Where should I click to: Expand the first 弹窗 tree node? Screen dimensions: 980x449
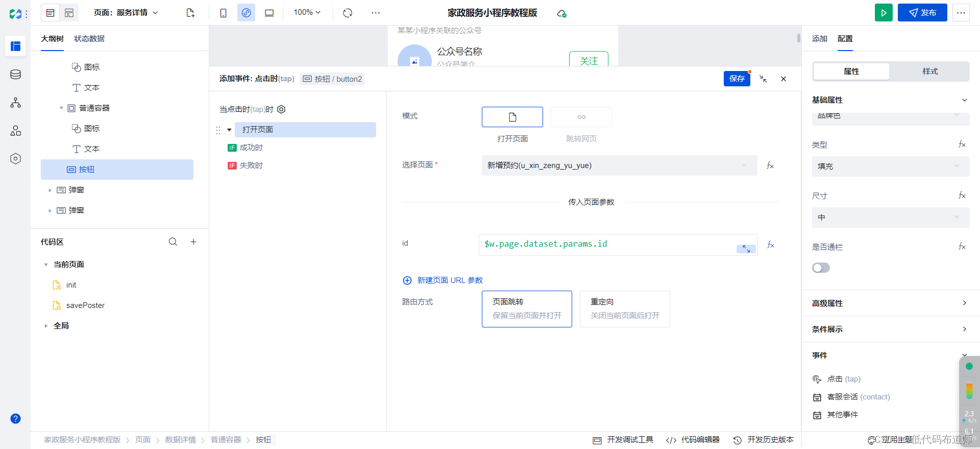(x=50, y=190)
